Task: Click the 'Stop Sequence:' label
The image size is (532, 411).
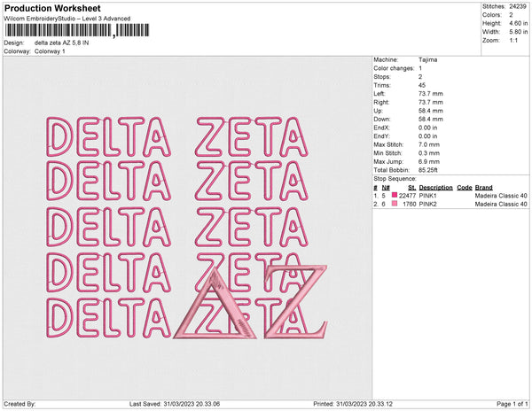Action: (x=395, y=179)
